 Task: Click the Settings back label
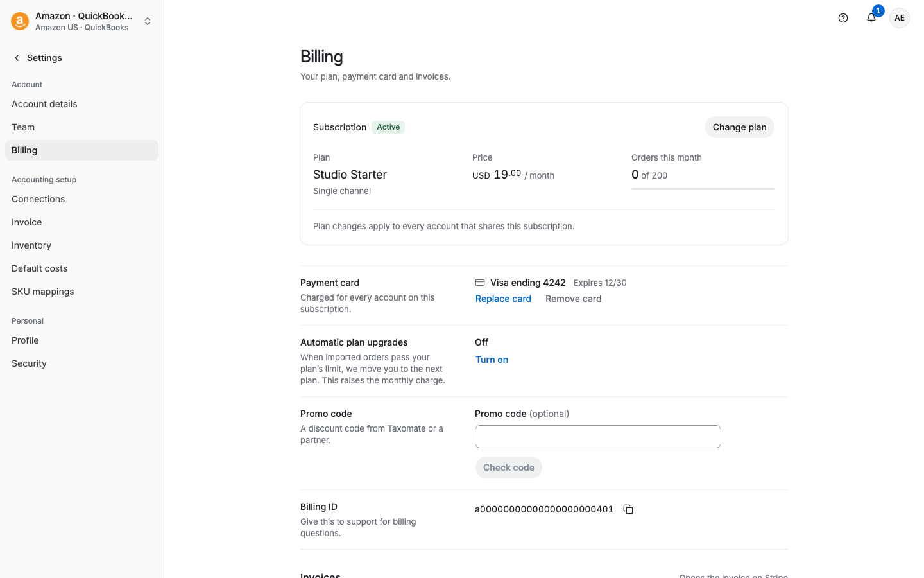click(x=44, y=58)
